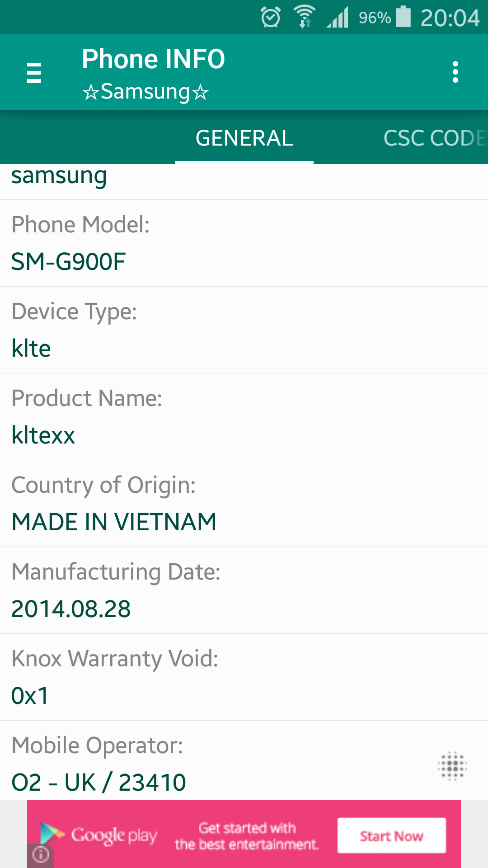The image size is (488, 868).
Task: Tap the battery status icon
Action: click(x=403, y=17)
